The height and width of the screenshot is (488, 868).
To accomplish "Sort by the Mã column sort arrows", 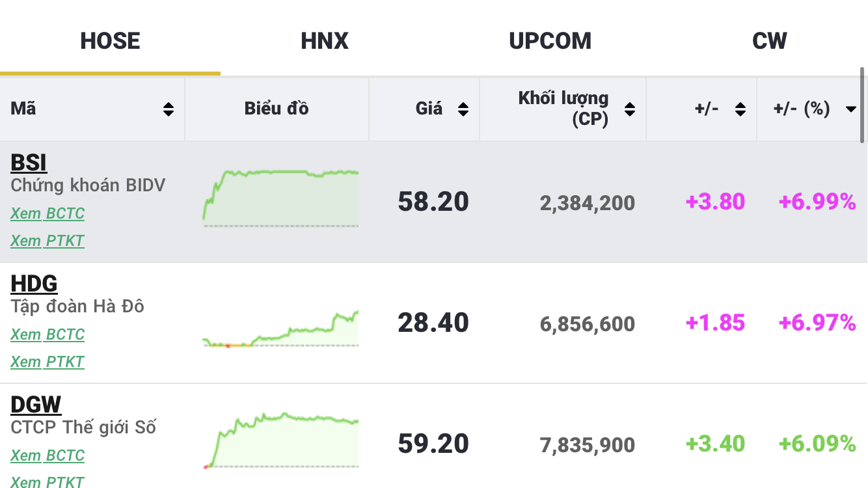I will (x=169, y=109).
